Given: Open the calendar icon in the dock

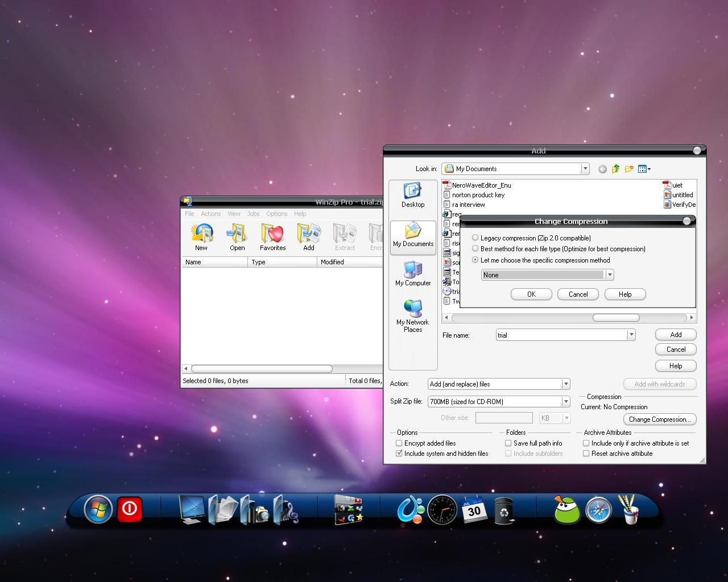Looking at the screenshot, I should click(474, 509).
